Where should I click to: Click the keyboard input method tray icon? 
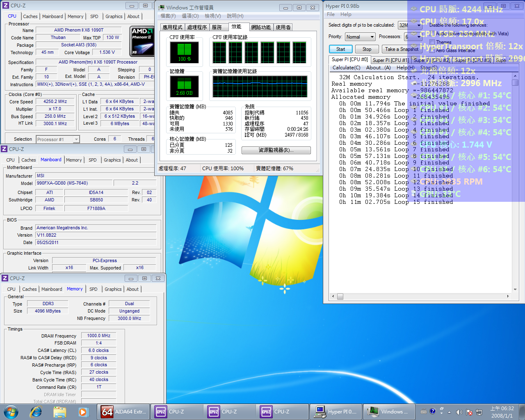[x=424, y=411]
